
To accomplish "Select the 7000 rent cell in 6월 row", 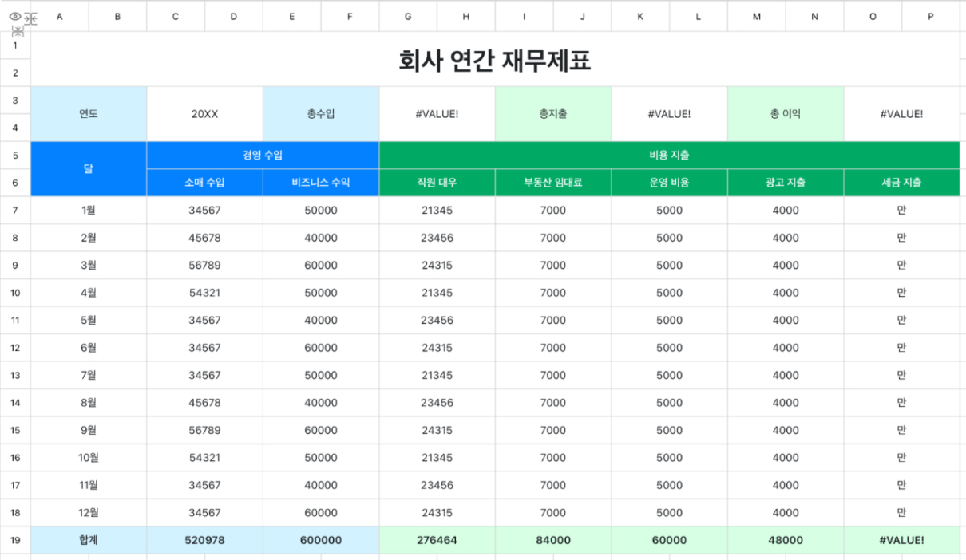I will pyautogui.click(x=553, y=348).
